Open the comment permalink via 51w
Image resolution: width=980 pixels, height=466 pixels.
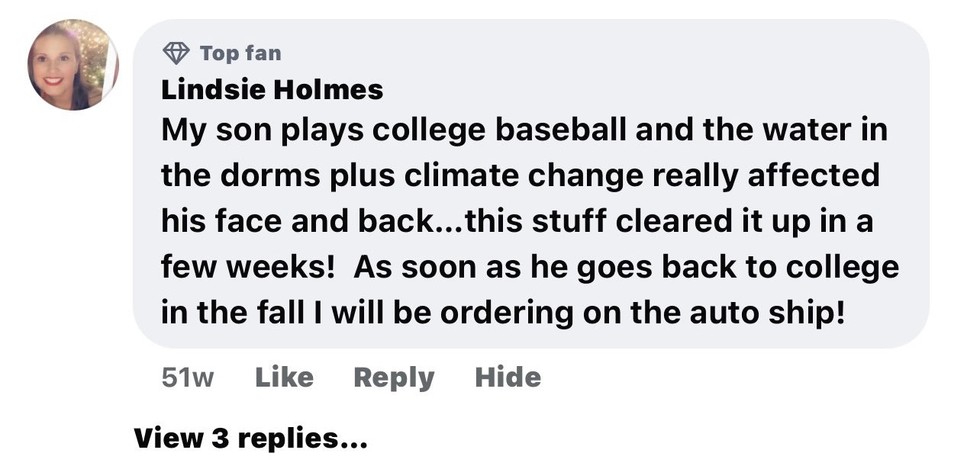coord(188,378)
